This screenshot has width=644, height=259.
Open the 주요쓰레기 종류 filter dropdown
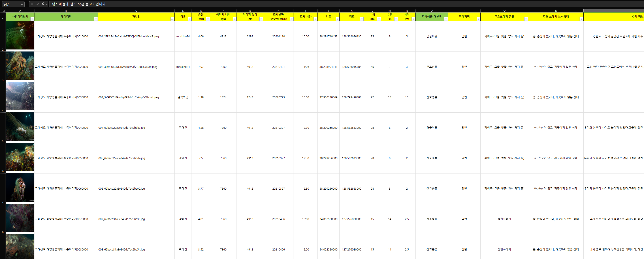(x=526, y=19)
